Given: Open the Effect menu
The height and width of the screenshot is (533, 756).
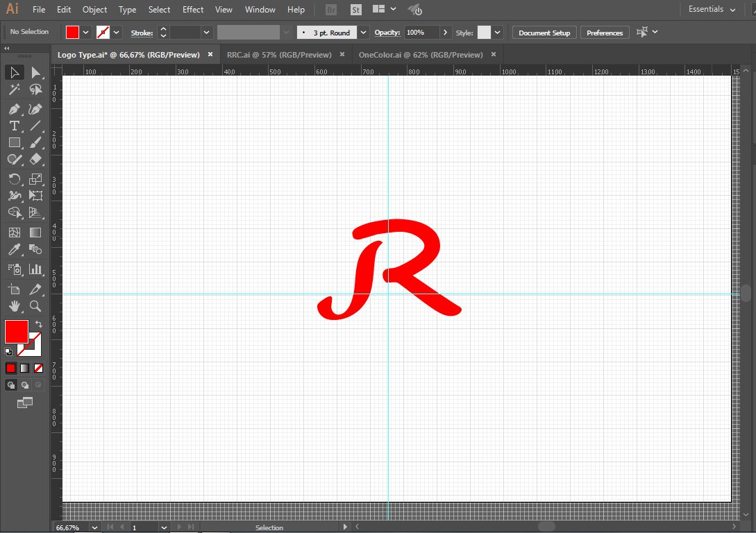Looking at the screenshot, I should point(193,10).
